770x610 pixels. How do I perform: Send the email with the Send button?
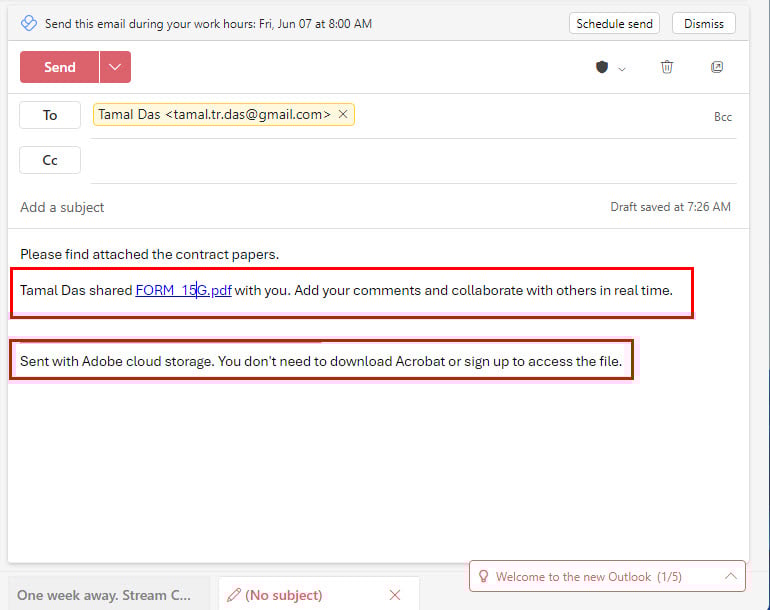[59, 67]
